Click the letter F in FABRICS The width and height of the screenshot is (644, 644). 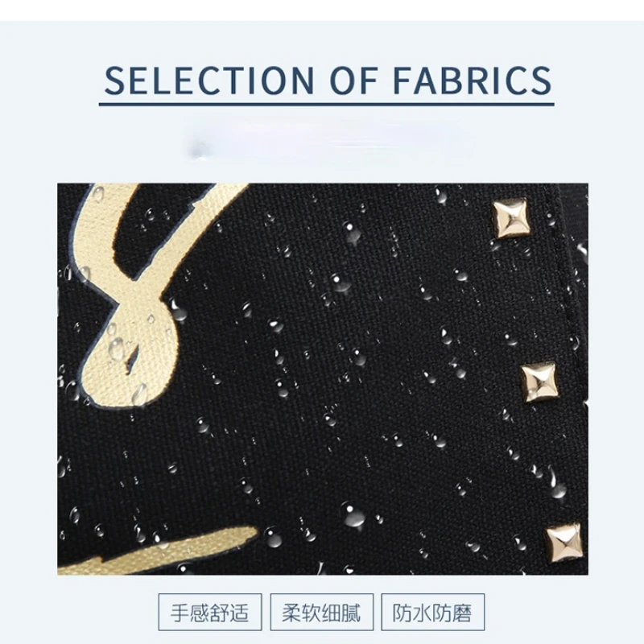coord(402,80)
